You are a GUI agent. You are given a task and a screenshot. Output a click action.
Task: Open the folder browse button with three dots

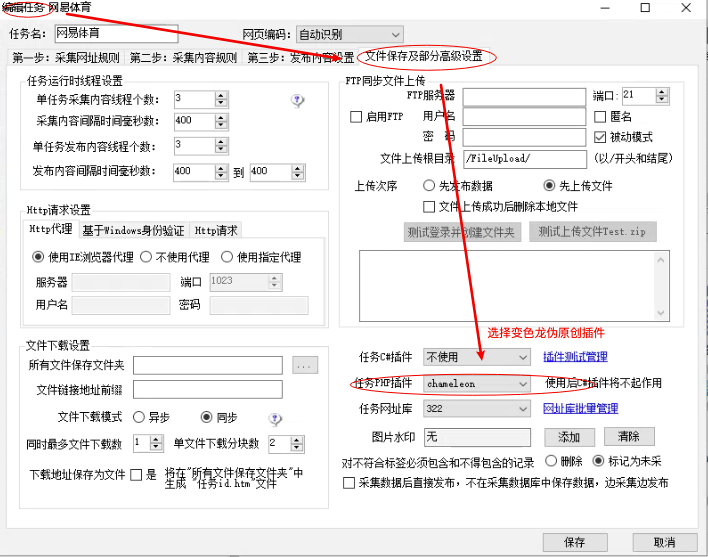tap(305, 366)
